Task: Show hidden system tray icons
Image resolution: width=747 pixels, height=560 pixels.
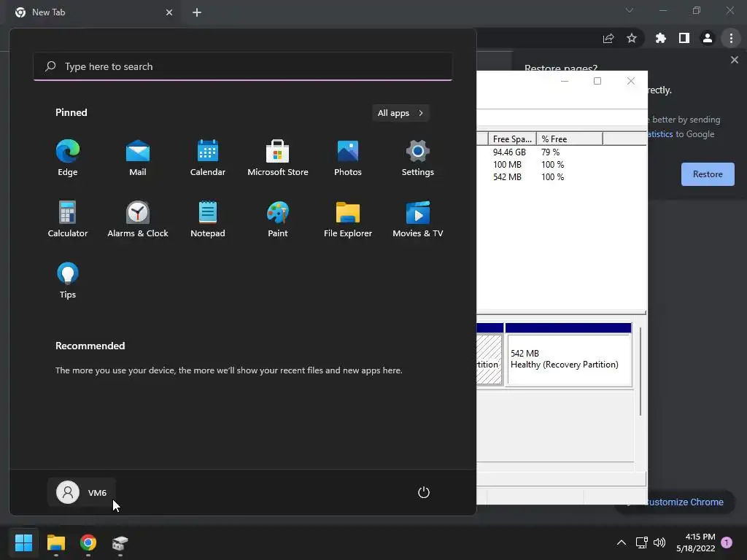Action: [x=622, y=542]
